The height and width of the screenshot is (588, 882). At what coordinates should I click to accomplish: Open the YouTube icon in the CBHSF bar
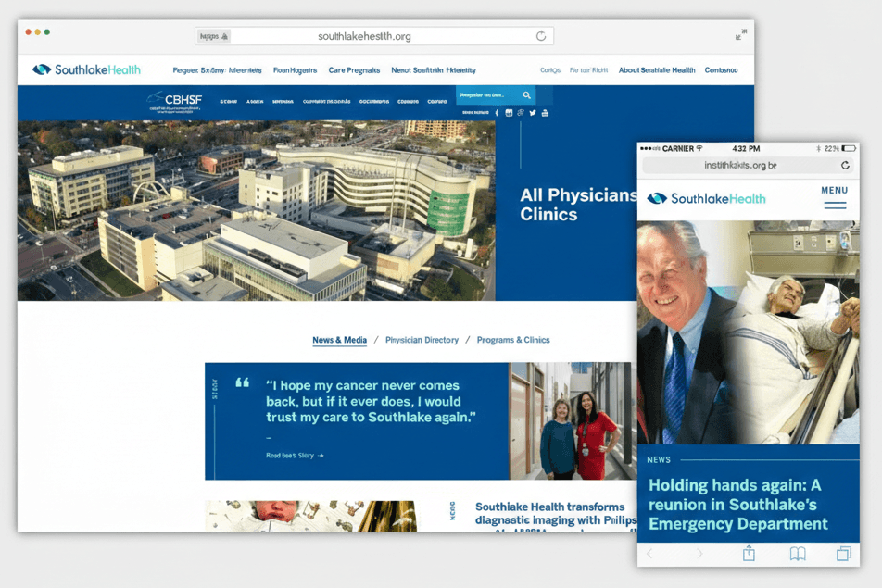545,113
